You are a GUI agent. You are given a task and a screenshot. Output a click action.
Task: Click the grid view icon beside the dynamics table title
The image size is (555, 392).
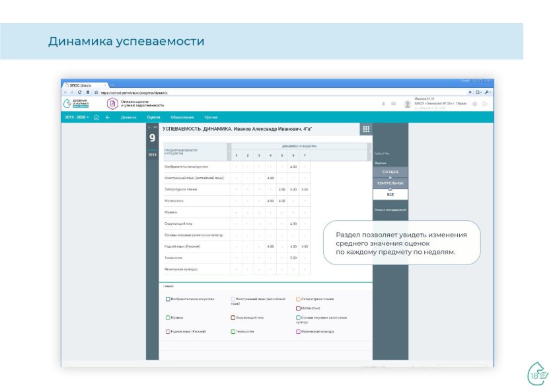366,129
